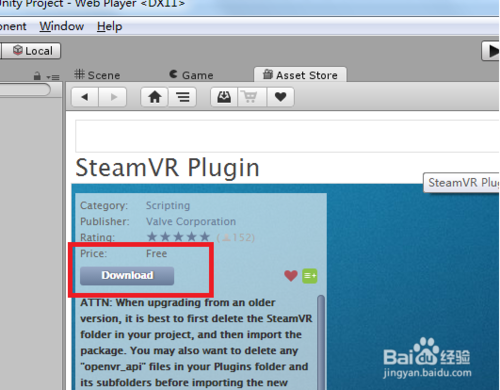Click the Play button in the toolbar
Image resolution: width=500 pixels, height=390 pixels.
tap(491, 51)
